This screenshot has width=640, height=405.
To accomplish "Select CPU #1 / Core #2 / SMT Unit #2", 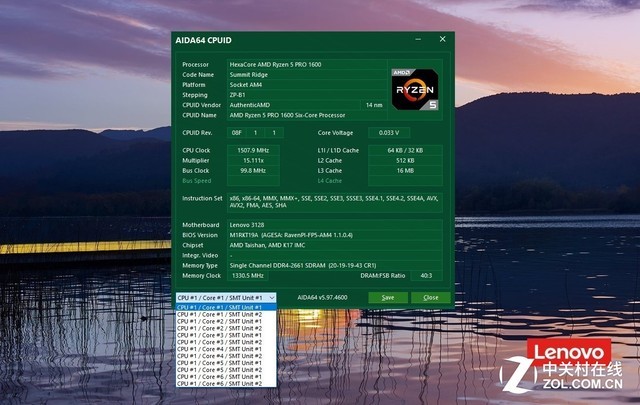I will click(x=226, y=328).
